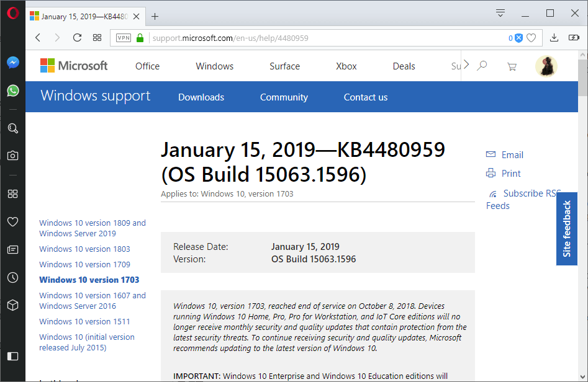Take a snapshot with the camera icon
588x382 pixels.
[x=13, y=156]
